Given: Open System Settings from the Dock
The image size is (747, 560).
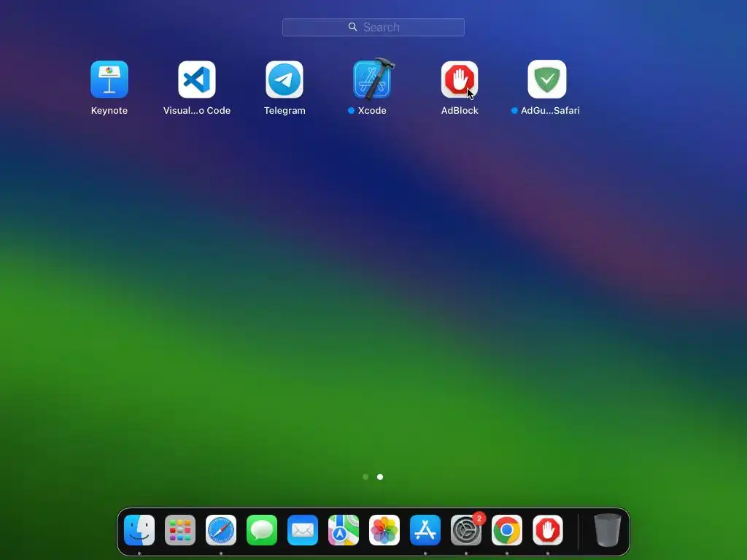Looking at the screenshot, I should 466,530.
